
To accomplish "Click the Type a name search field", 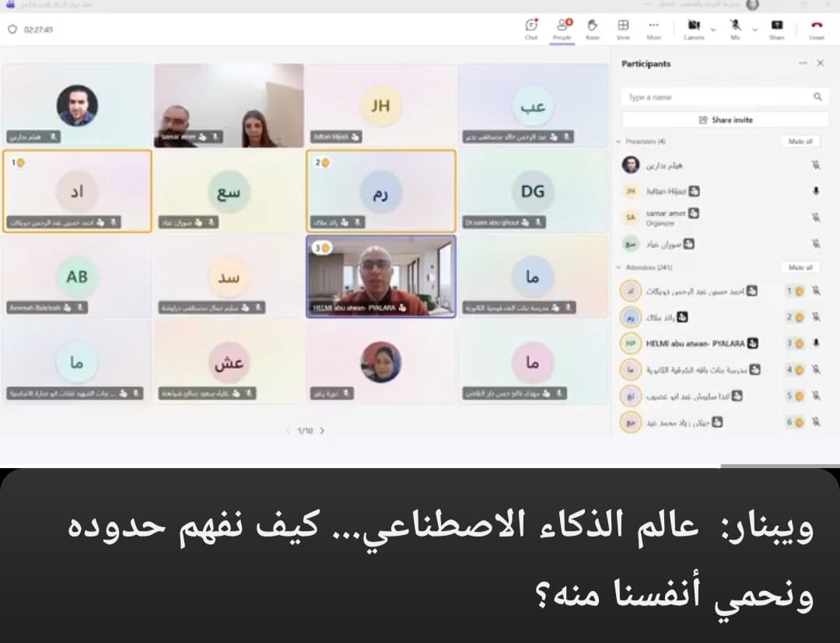I will [x=716, y=97].
